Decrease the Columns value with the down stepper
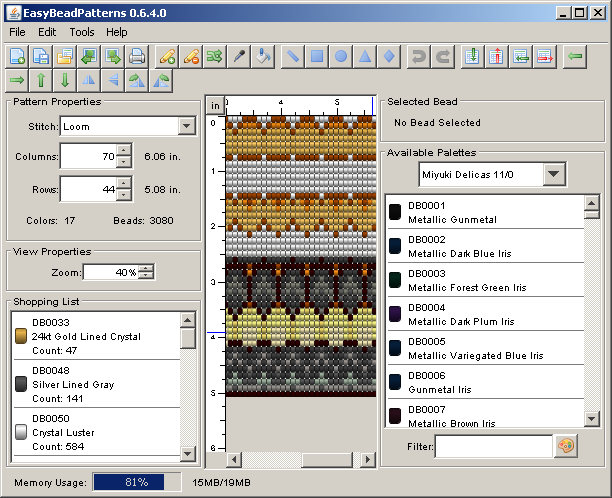Viewport: 612px width, 498px height. tap(124, 161)
